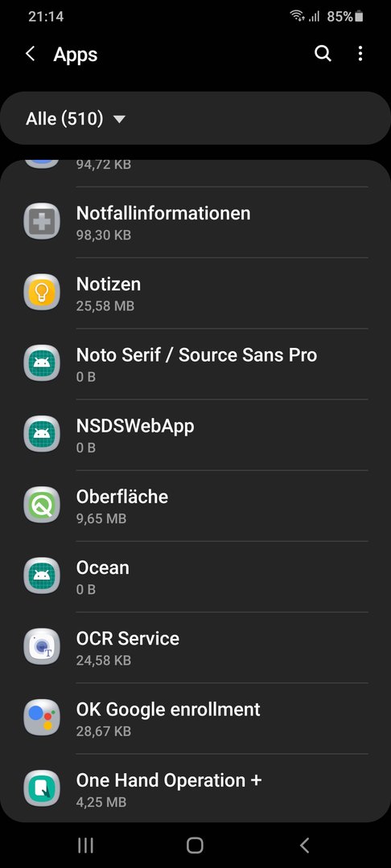Expand the Alle (510) filter dropdown

195,118
